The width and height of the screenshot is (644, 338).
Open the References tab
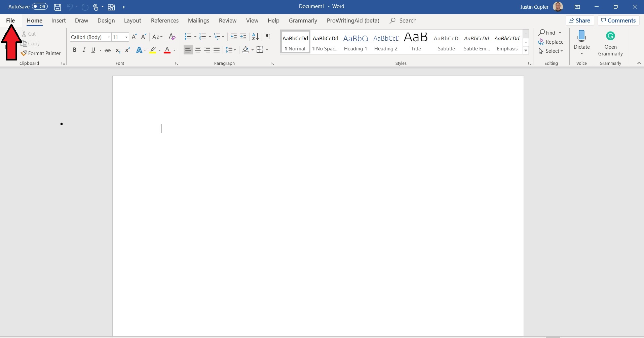point(165,20)
